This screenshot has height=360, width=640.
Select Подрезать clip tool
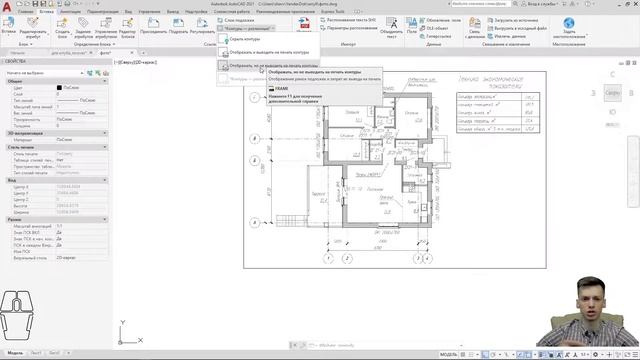178,26
